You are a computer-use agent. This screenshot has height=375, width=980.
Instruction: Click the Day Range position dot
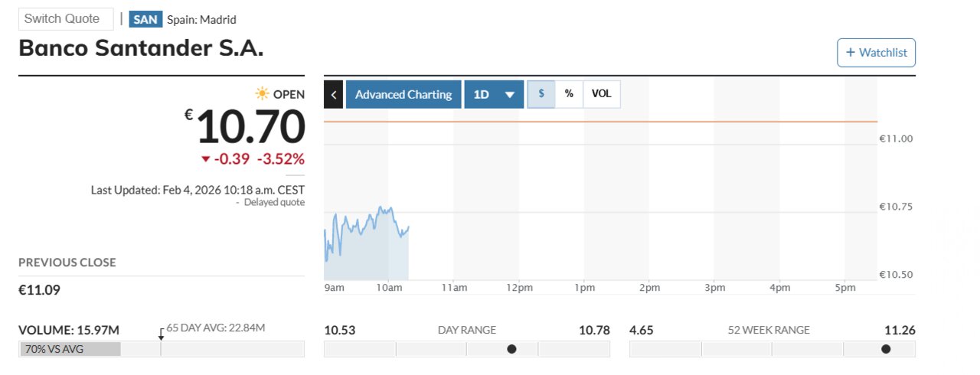coord(511,349)
